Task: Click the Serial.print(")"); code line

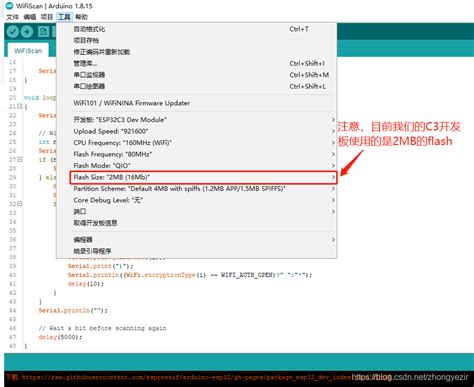Action: point(100,266)
